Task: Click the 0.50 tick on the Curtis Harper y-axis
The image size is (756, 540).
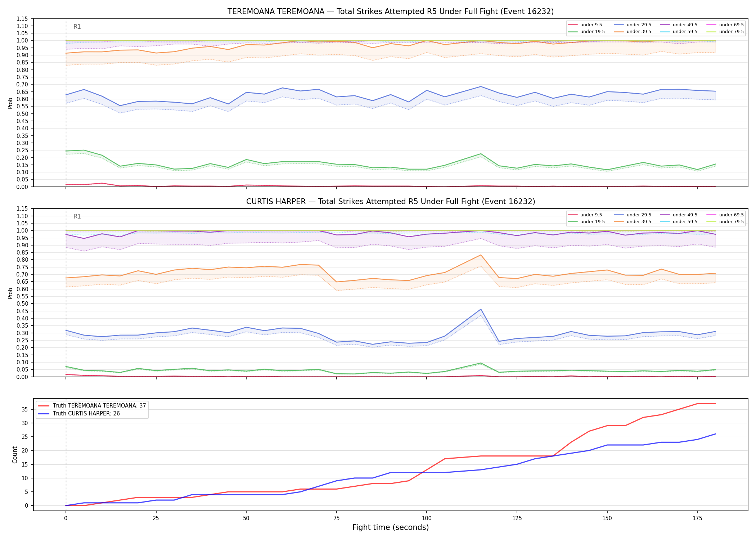Action: point(22,304)
